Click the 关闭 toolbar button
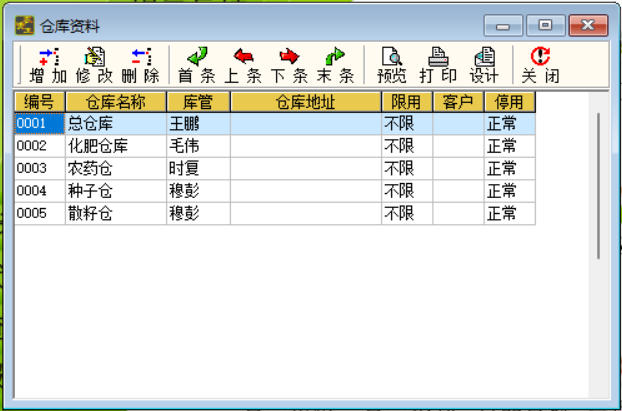Screen dimensions: 622x411 tap(540, 65)
